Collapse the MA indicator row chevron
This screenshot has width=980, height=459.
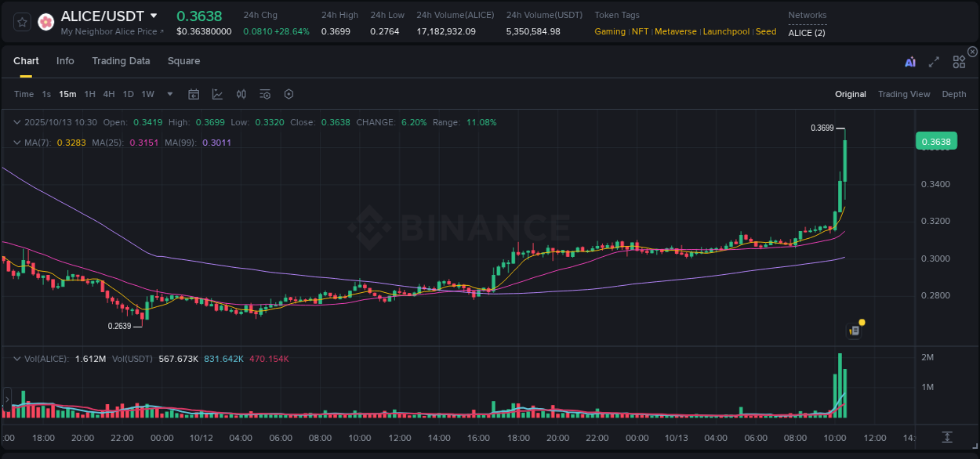[x=17, y=142]
